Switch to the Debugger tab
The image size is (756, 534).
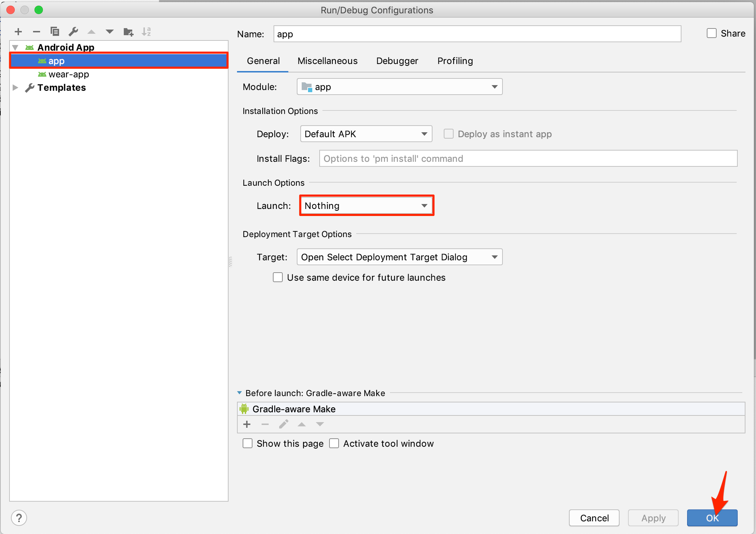[x=397, y=61]
